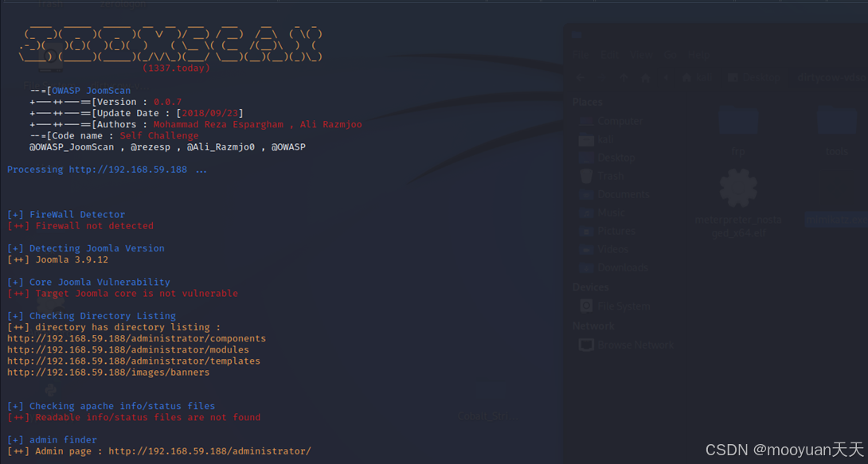Click the 'Update Date : [2018/09/23]' text
Viewport: 868px width, 464px height.
click(170, 113)
